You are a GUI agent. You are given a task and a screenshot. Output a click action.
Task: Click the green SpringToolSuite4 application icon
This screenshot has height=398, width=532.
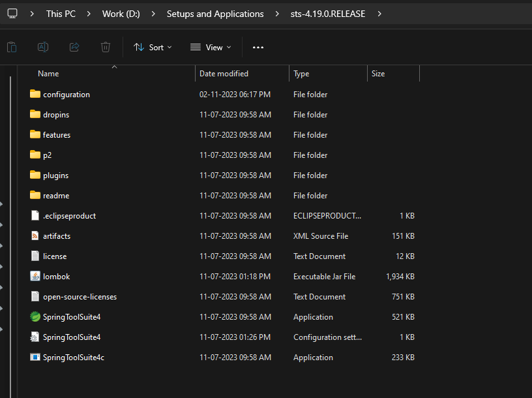tap(35, 317)
